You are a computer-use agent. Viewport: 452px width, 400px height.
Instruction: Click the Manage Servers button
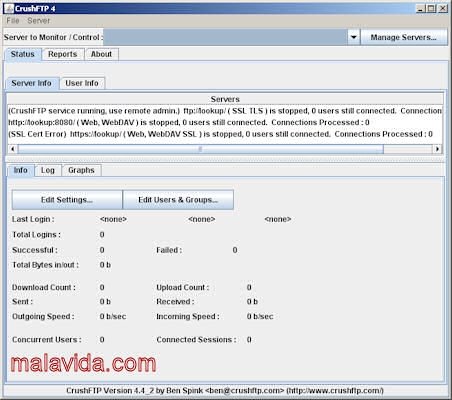tap(404, 37)
